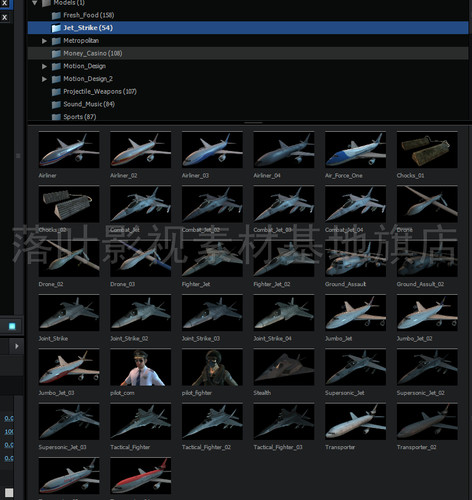
Task: Select the Jumbo_Jet_03 model thumbnail
Action: 69,367
